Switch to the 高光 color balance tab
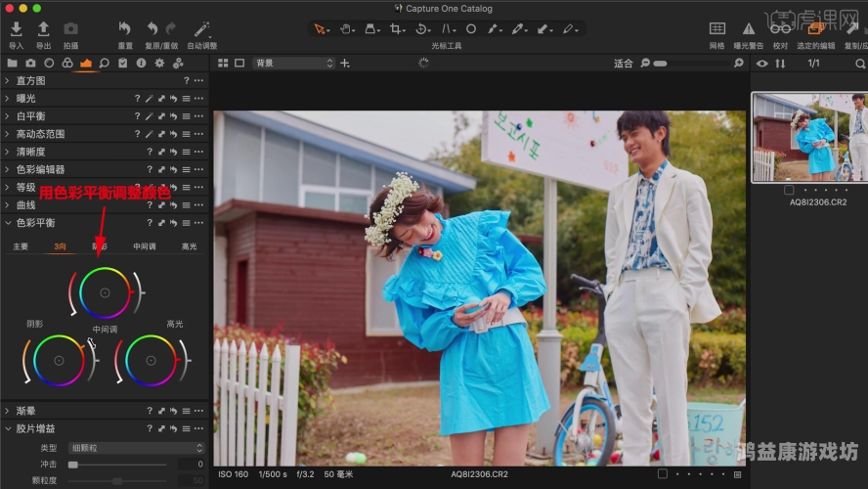Screen dimensions: 868x489 (x=189, y=246)
